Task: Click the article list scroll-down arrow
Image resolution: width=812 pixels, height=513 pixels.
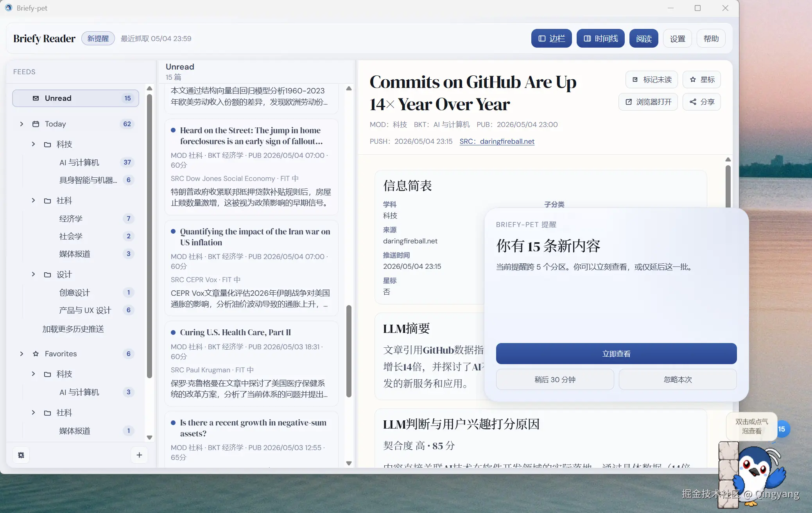Action: (x=349, y=463)
